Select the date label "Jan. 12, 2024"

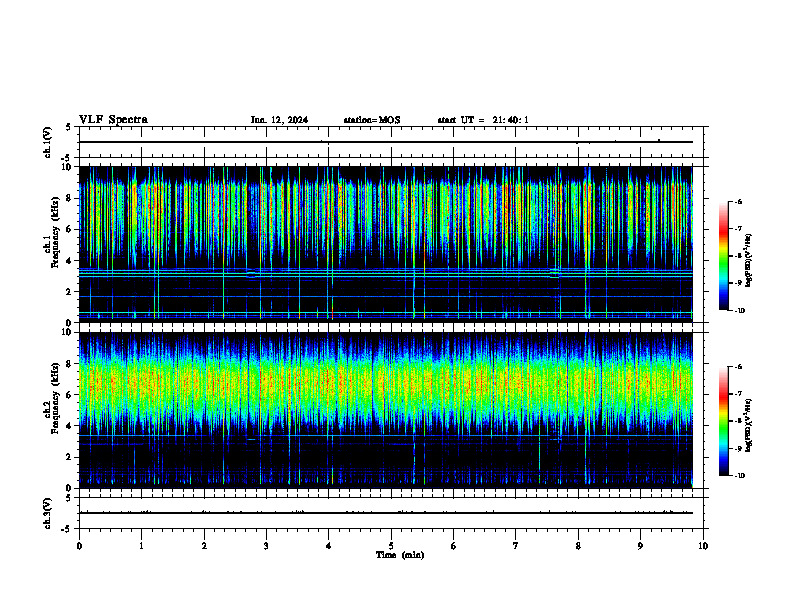[279, 120]
